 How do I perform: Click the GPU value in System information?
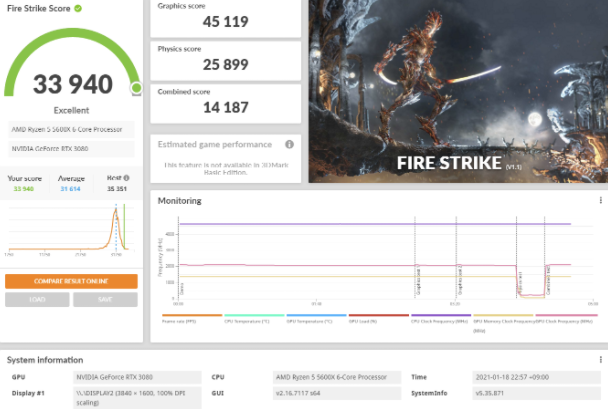137,377
